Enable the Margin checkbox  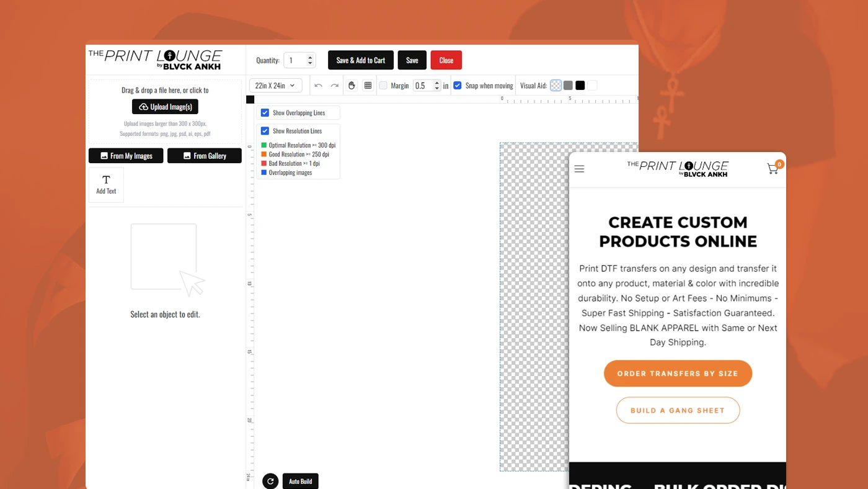pyautogui.click(x=383, y=86)
